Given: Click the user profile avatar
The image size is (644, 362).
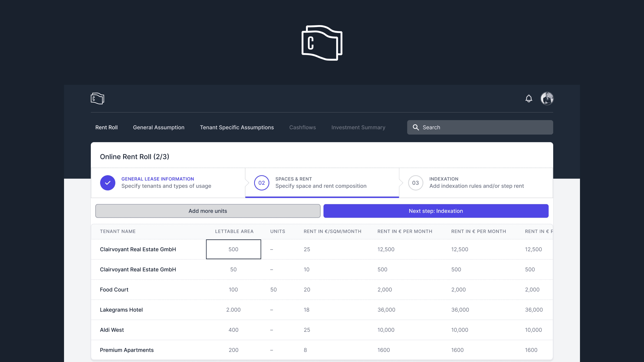Looking at the screenshot, I should [547, 98].
